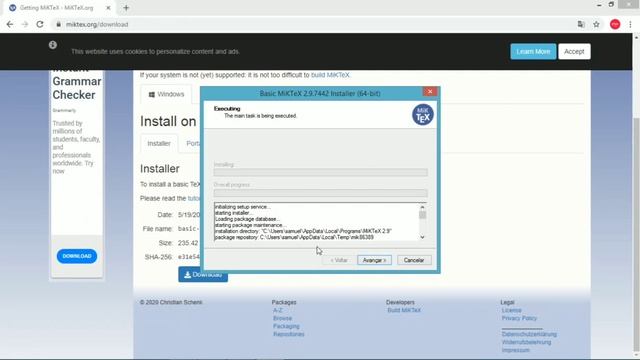The height and width of the screenshot is (360, 640).
Task: Click the Developers footer heading
Action: coord(400,302)
